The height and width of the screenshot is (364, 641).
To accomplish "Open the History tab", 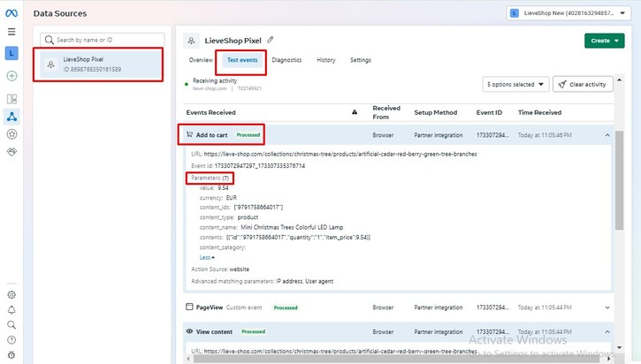I will 326,60.
